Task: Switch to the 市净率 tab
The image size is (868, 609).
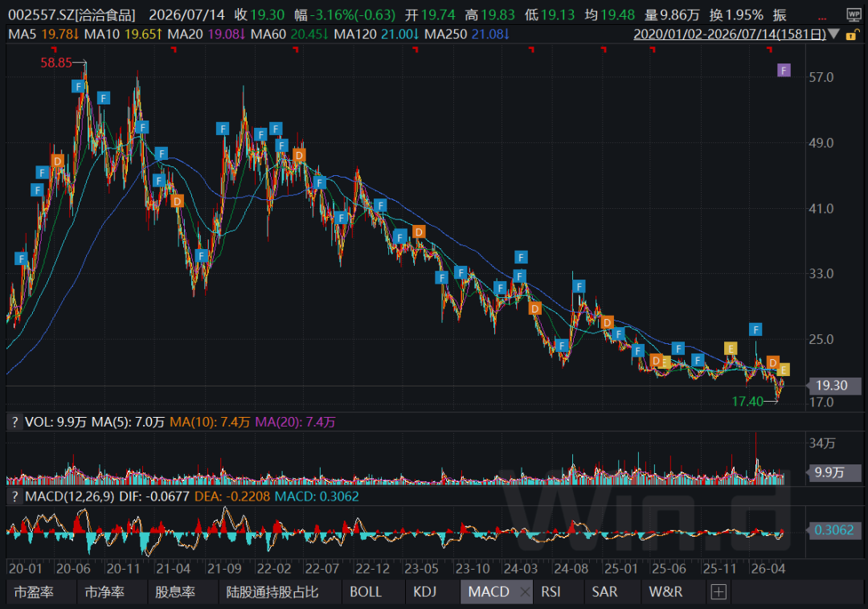Action: click(x=104, y=592)
